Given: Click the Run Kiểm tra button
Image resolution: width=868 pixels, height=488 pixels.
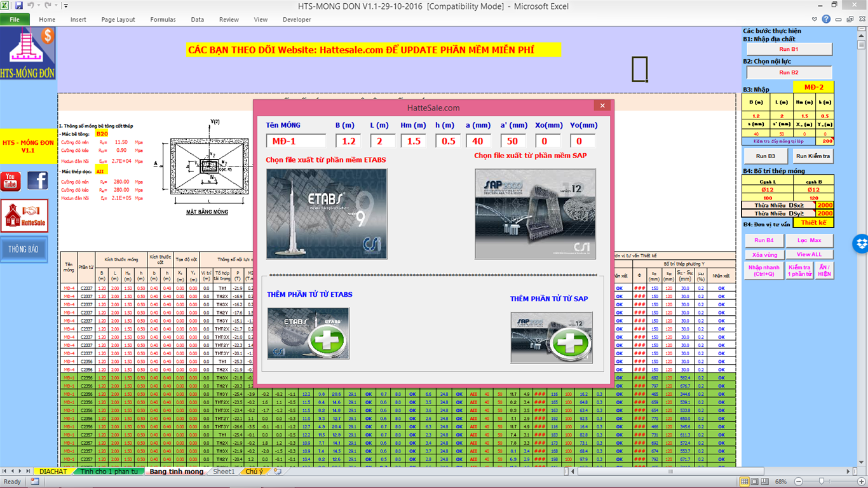Looking at the screenshot, I should 813,156.
